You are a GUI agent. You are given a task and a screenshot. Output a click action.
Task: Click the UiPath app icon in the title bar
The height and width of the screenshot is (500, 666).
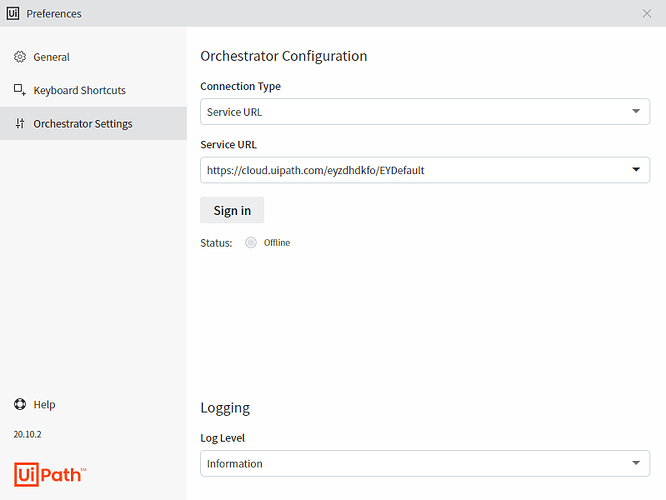13,13
